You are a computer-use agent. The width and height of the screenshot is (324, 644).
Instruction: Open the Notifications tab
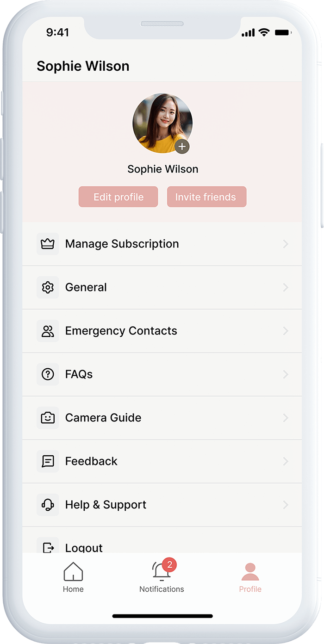pos(162,577)
